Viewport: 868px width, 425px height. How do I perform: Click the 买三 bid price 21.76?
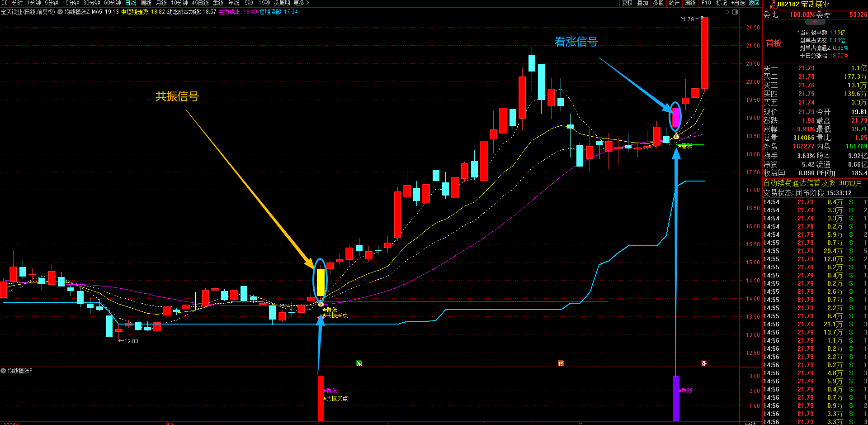click(x=806, y=85)
